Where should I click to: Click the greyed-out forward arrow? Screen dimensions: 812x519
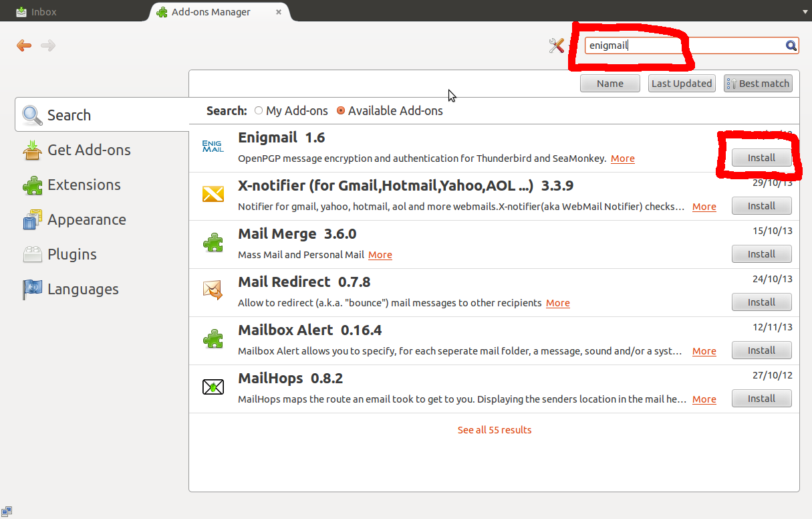(48, 45)
